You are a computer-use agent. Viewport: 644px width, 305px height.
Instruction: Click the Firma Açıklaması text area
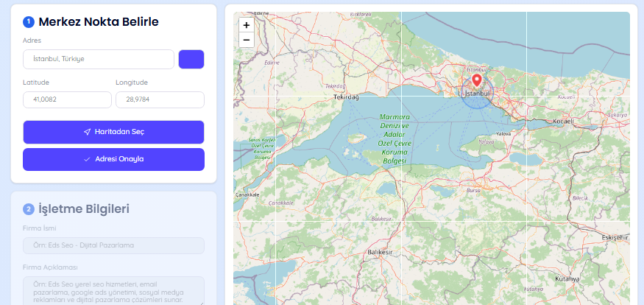click(113, 290)
